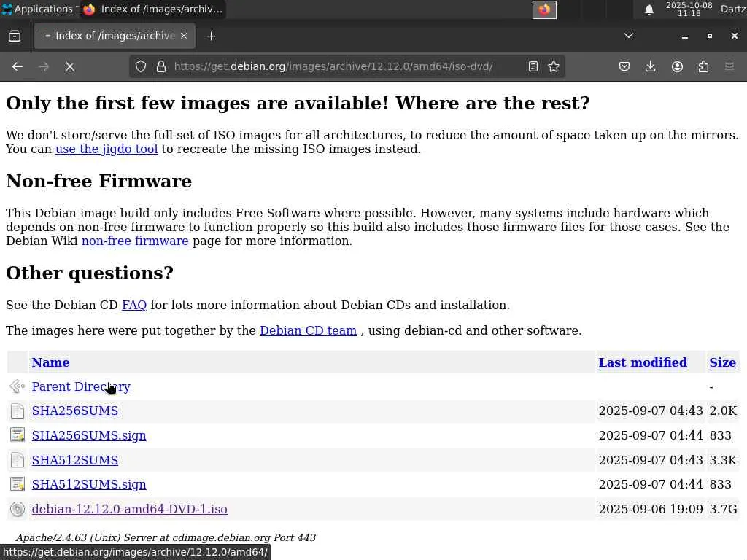Open the non-free firmware wiki link
Screen dimensions: 747x560
click(x=135, y=241)
